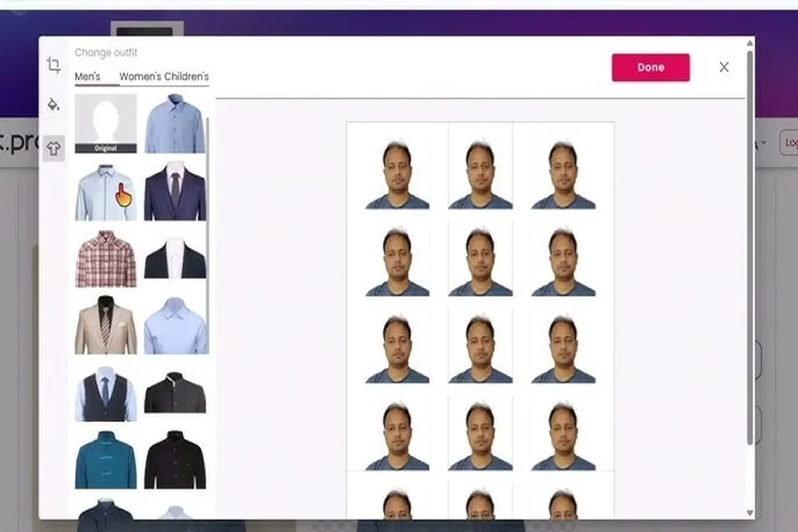Select the Original outfit thumbnail
This screenshot has width=798, height=532.
(106, 122)
